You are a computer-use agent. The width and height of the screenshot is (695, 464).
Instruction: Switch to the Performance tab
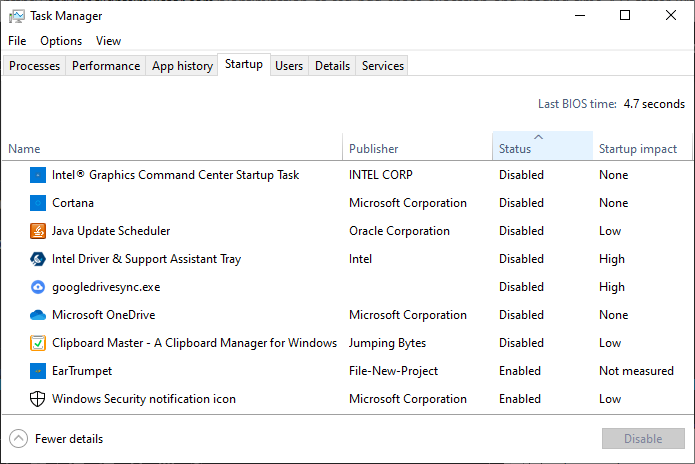106,66
